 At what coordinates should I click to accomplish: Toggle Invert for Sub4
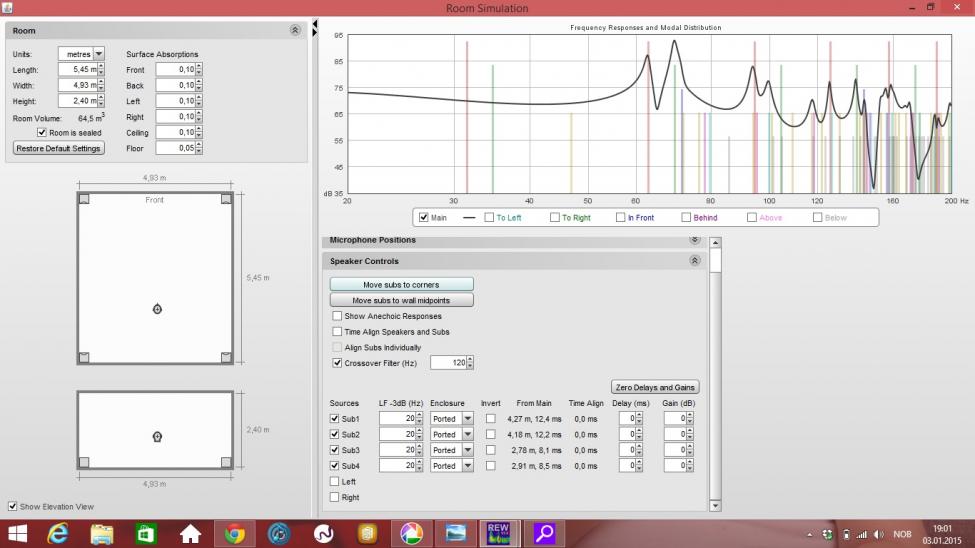tap(491, 465)
